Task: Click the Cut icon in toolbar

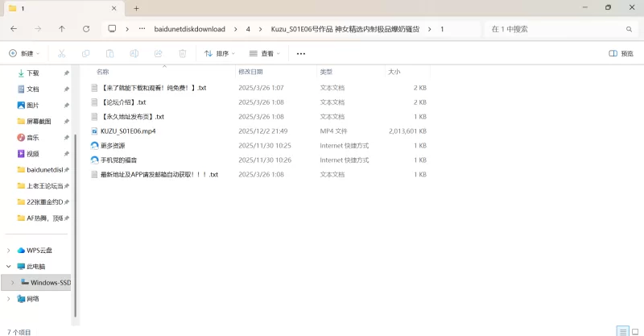Action: coord(61,54)
